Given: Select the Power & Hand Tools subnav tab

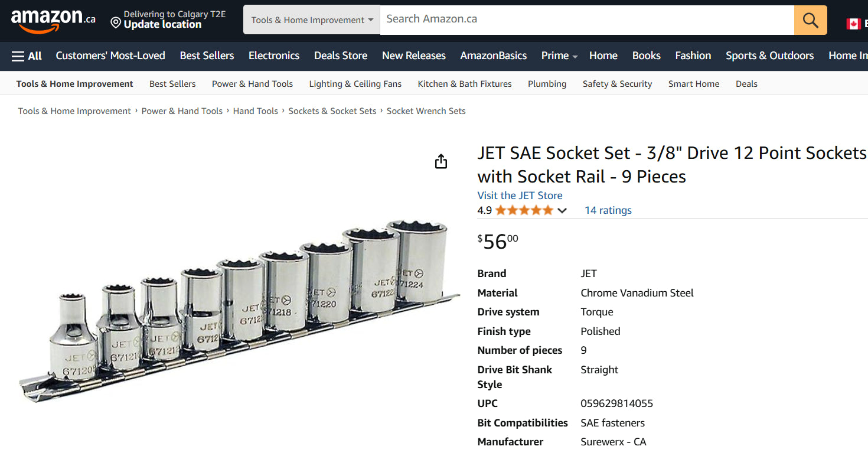Looking at the screenshot, I should click(x=252, y=84).
